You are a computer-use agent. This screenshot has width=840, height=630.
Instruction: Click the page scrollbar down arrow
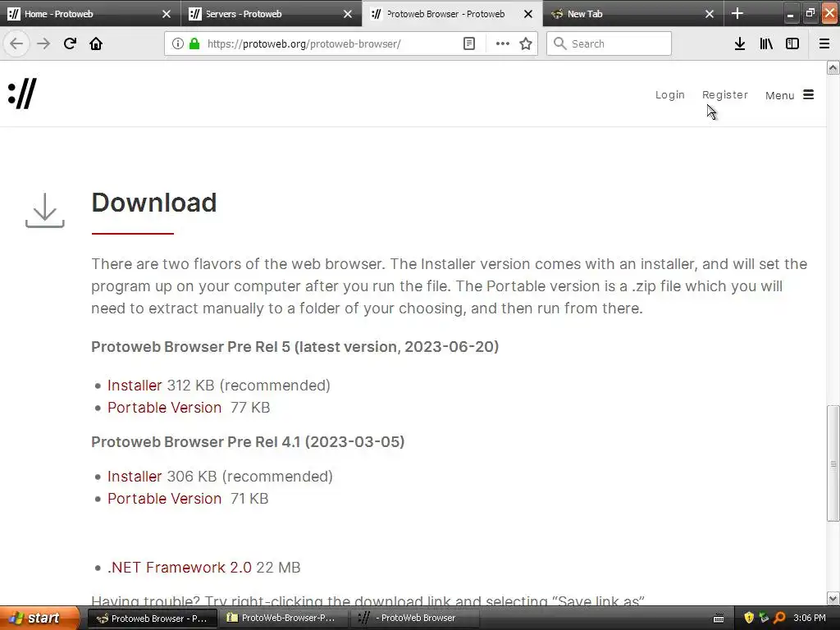(x=833, y=598)
